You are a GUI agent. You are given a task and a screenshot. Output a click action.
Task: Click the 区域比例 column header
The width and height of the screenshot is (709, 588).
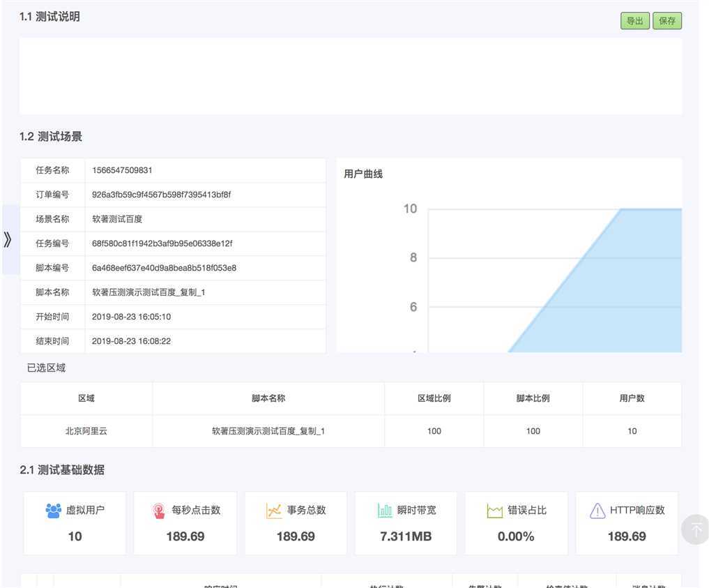pos(434,398)
